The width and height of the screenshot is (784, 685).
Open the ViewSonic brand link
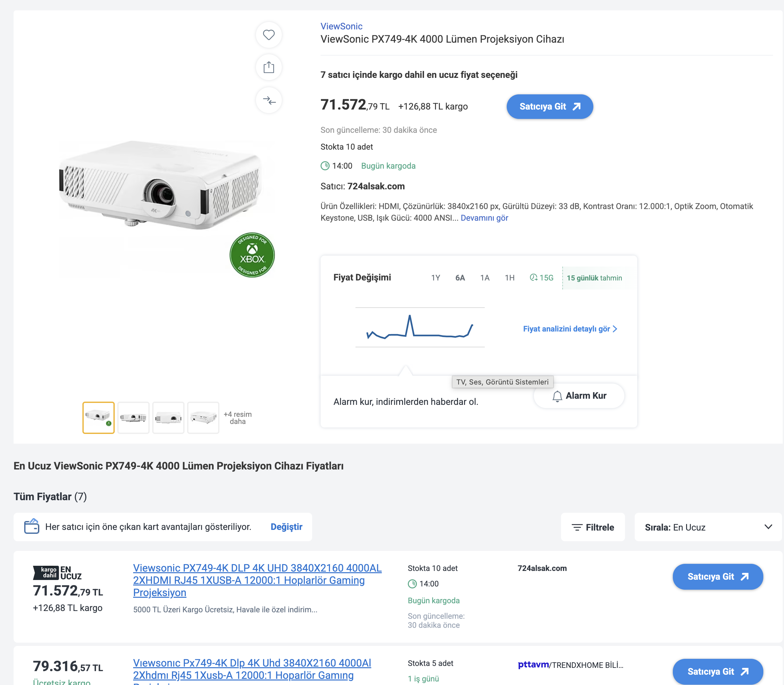pyautogui.click(x=341, y=26)
